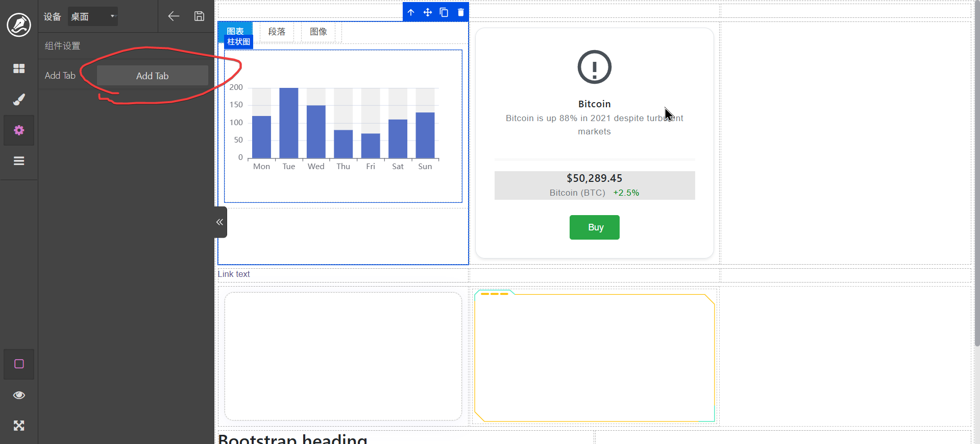Image resolution: width=980 pixels, height=444 pixels.
Task: Open the style brush panel
Action: click(x=19, y=100)
